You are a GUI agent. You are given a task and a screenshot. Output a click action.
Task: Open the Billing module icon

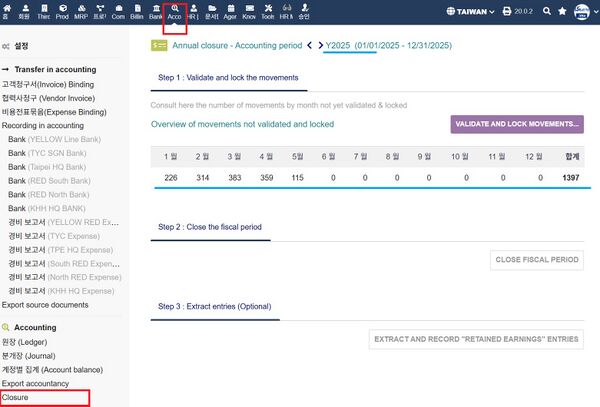click(137, 12)
